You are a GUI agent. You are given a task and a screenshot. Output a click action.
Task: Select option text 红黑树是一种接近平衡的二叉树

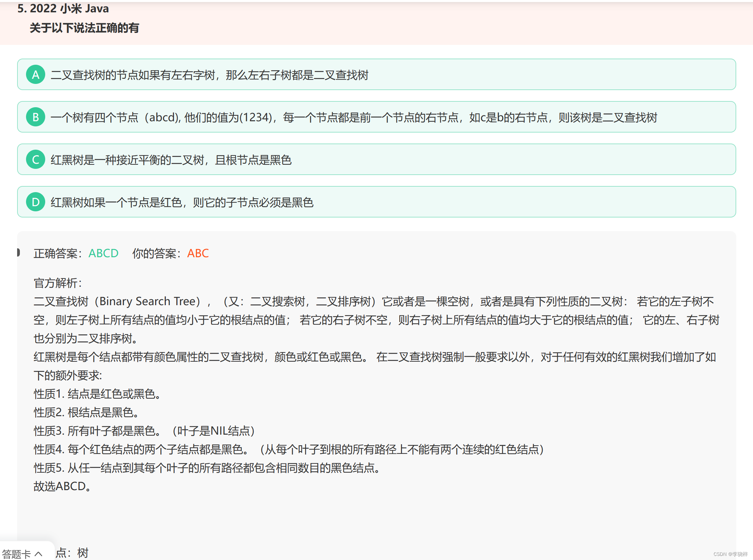[171, 160]
